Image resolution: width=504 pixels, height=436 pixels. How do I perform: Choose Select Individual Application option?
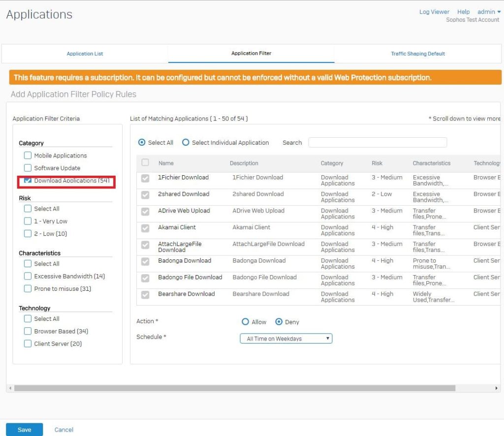point(186,143)
